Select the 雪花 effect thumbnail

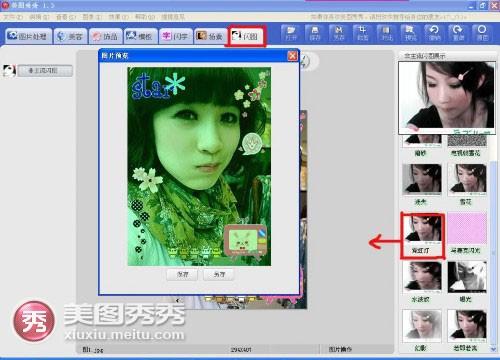pyautogui.click(x=466, y=180)
